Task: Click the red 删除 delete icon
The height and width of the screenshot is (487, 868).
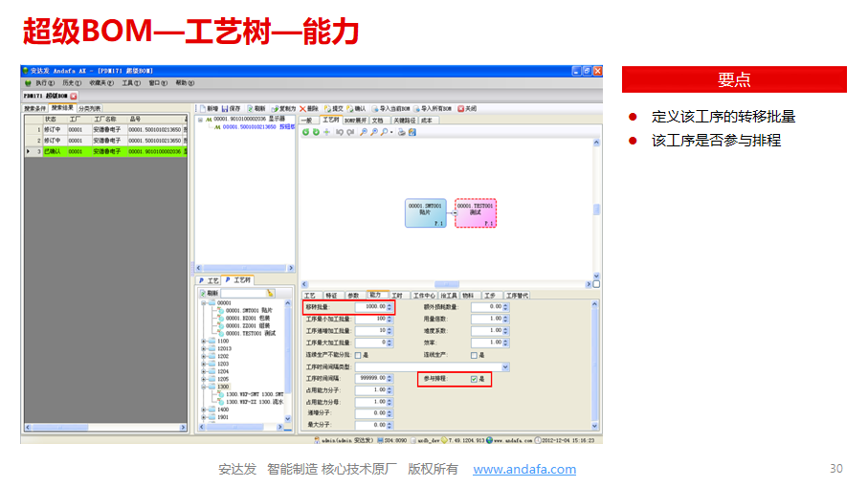Action: coord(303,109)
